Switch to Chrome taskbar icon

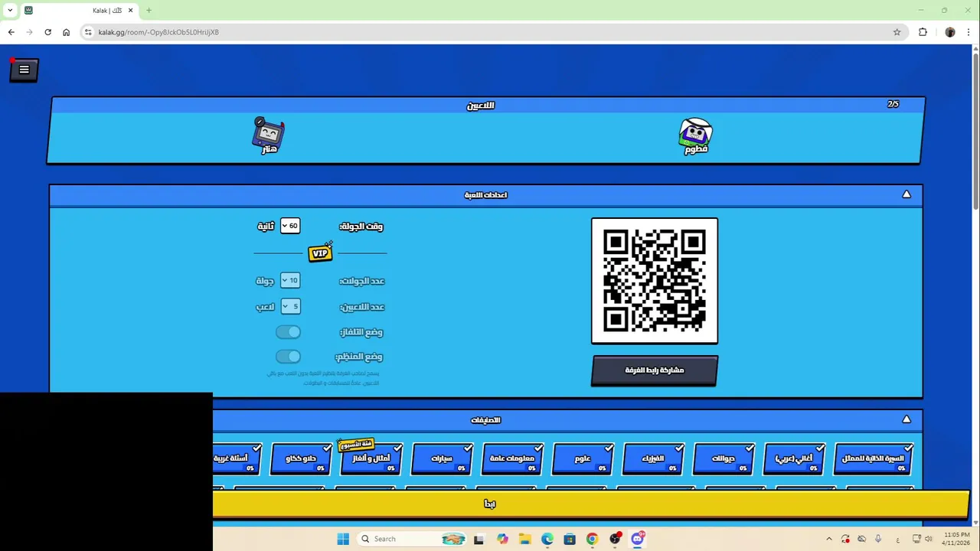592,539
